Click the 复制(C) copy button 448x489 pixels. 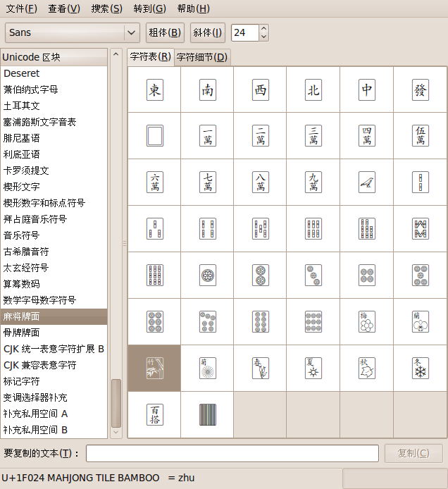[413, 453]
